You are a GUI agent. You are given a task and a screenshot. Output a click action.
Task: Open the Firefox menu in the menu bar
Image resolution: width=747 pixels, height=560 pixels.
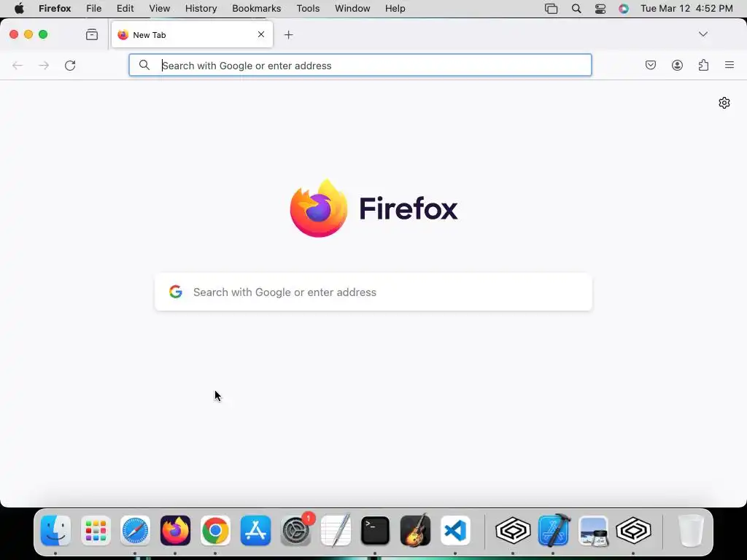point(55,9)
